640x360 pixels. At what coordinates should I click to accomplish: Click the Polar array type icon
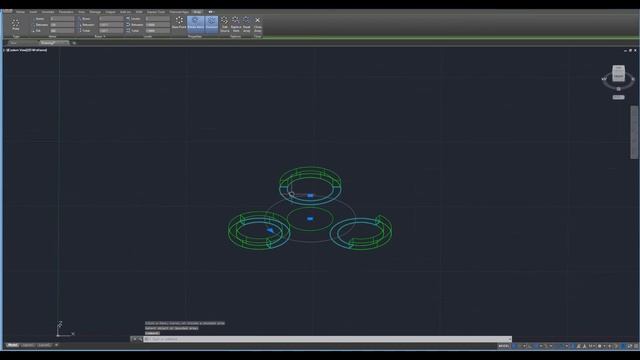click(x=16, y=24)
